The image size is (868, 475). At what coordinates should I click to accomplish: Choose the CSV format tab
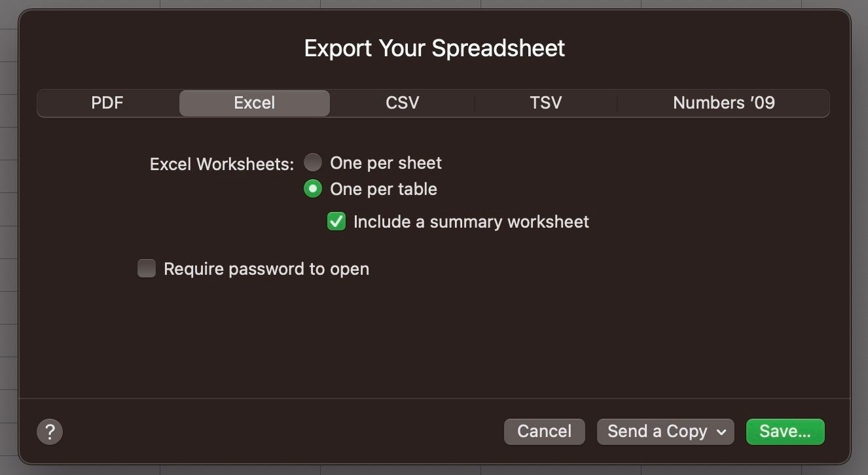click(402, 103)
